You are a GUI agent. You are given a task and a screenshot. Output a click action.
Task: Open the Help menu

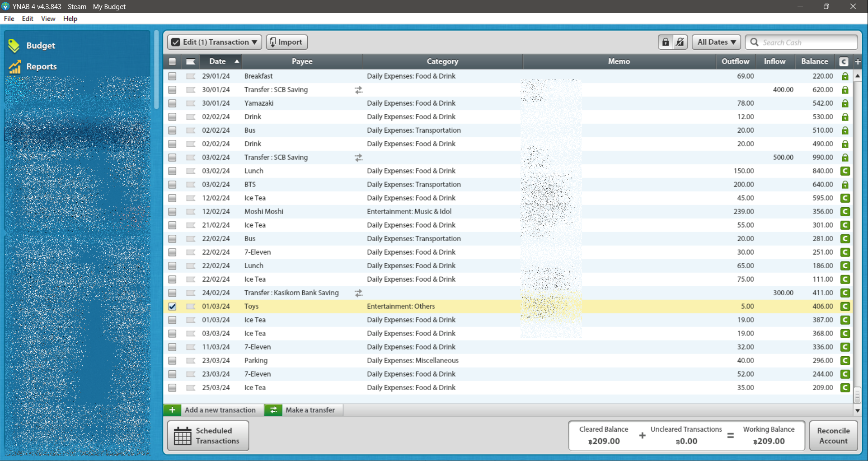70,19
